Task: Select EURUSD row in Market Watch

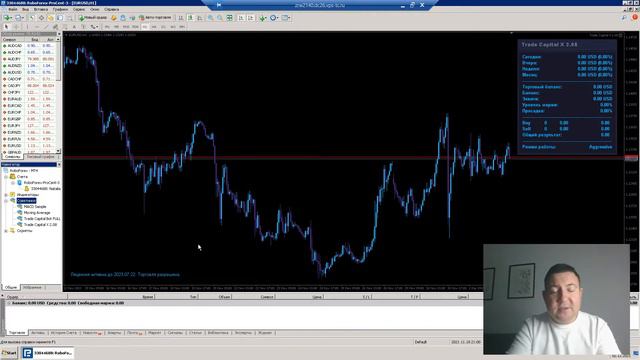Action: tap(29, 145)
